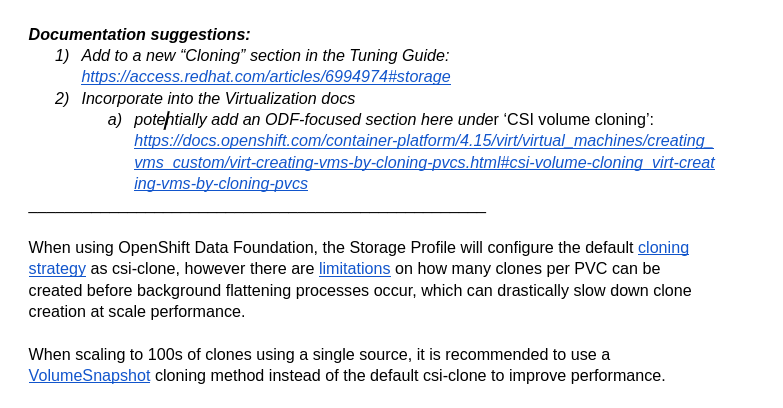Viewport: 783px width, 408px height.
Task: Click the "Documentation suggestions:" heading
Action: 139,35
